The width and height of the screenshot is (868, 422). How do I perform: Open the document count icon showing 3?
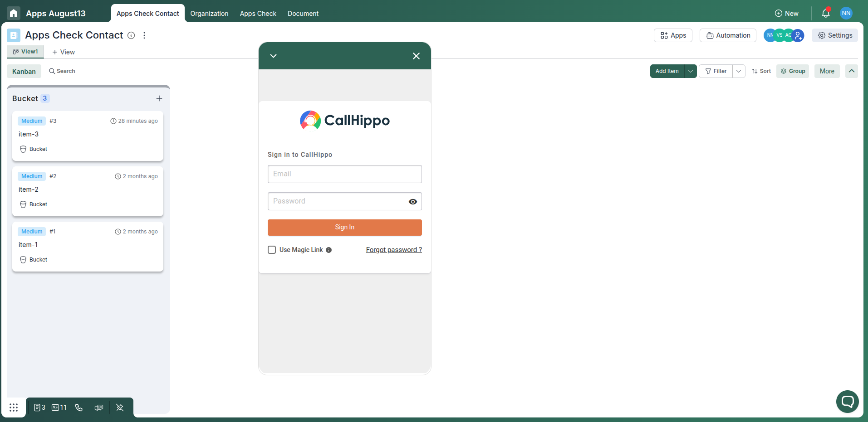[39, 407]
